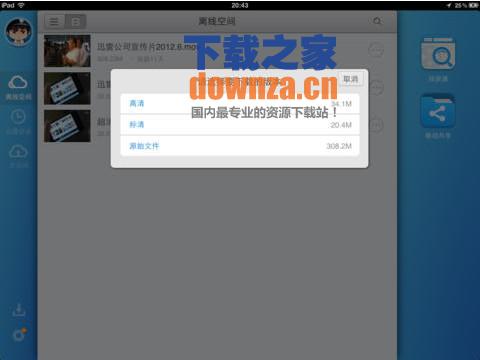Tap the 20:43 clock in status bar

point(240,5)
